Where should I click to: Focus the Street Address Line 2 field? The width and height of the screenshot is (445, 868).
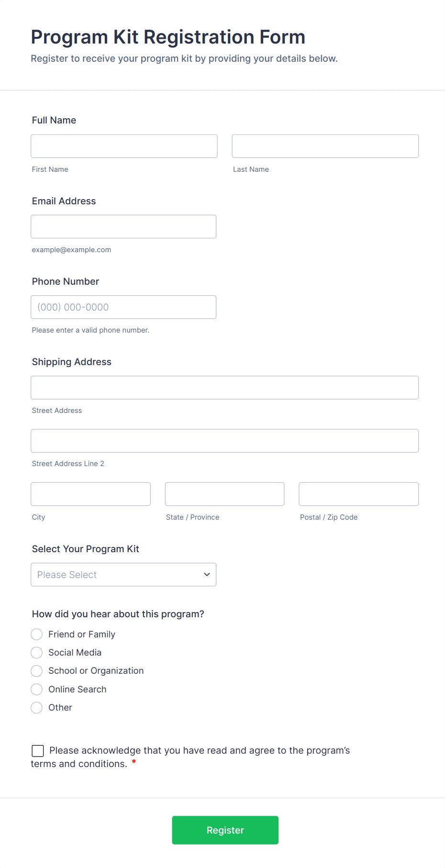pyautogui.click(x=224, y=441)
